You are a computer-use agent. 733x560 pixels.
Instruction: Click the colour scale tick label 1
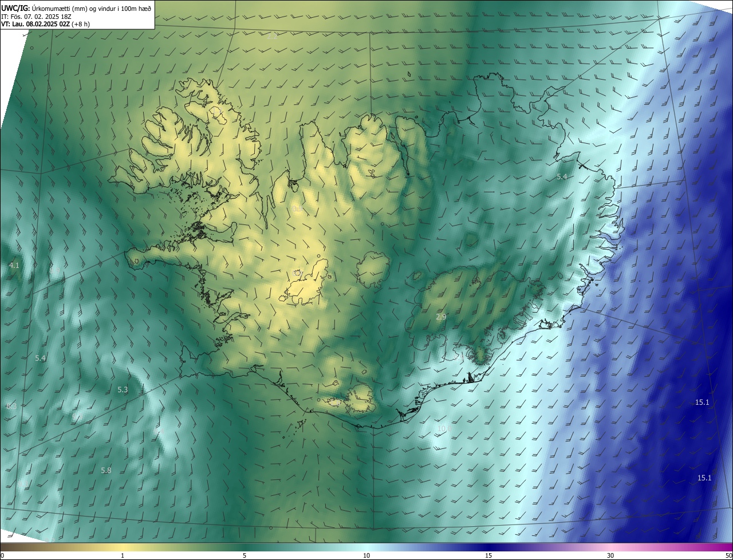(x=123, y=555)
